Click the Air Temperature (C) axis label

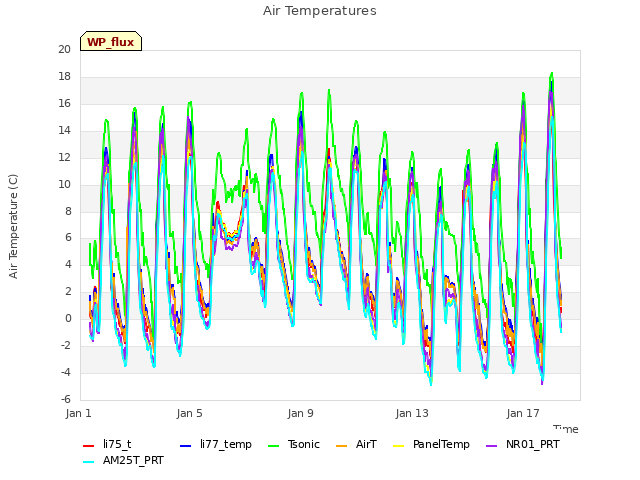click(13, 227)
